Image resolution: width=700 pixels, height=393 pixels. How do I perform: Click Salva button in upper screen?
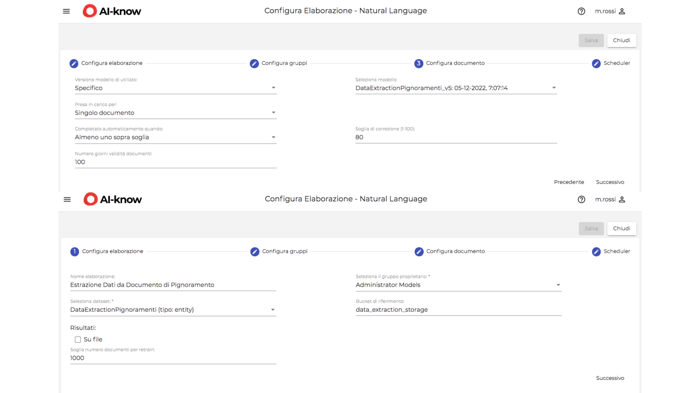(x=591, y=40)
